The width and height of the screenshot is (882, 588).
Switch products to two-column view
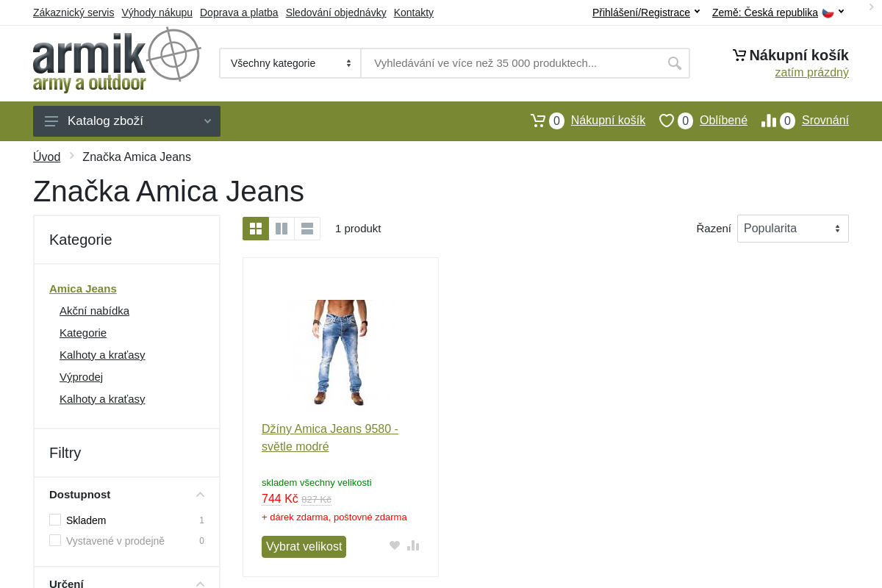(282, 229)
